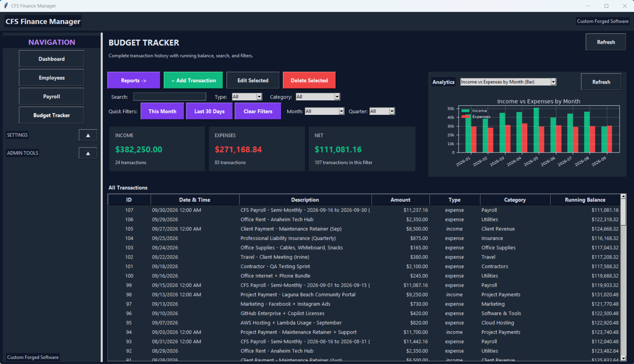Select Budget Tracker in navigation

(51, 115)
